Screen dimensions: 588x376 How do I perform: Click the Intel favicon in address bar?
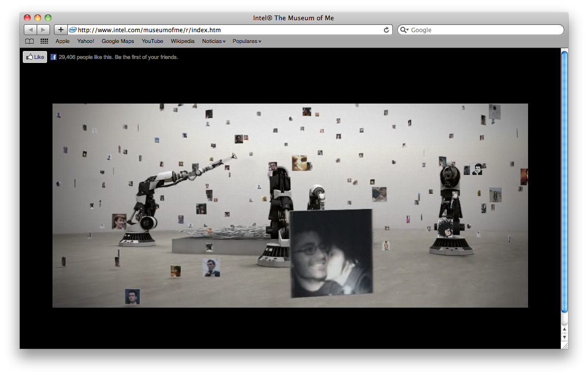(73, 30)
